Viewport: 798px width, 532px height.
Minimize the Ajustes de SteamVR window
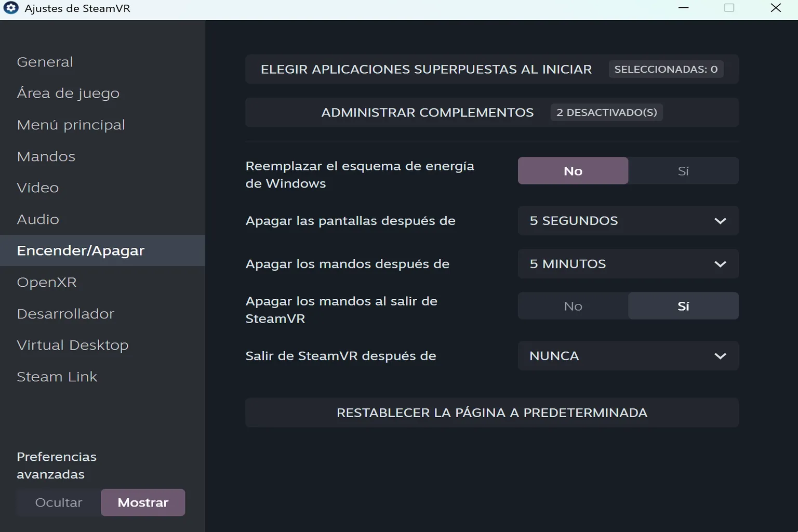[683, 8]
